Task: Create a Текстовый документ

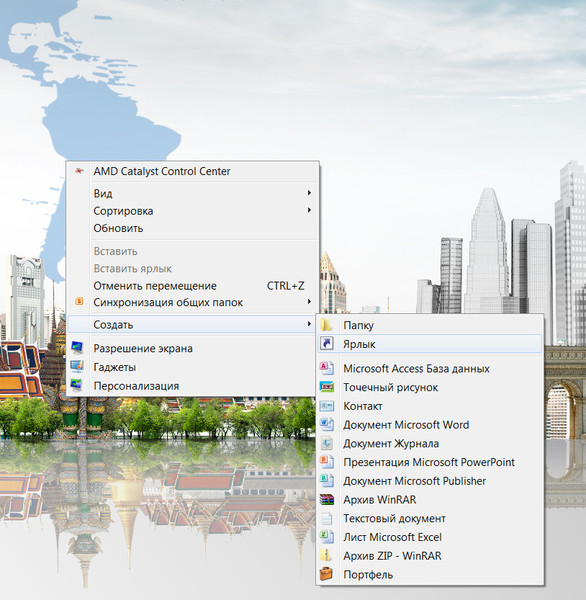Action: 430,518
